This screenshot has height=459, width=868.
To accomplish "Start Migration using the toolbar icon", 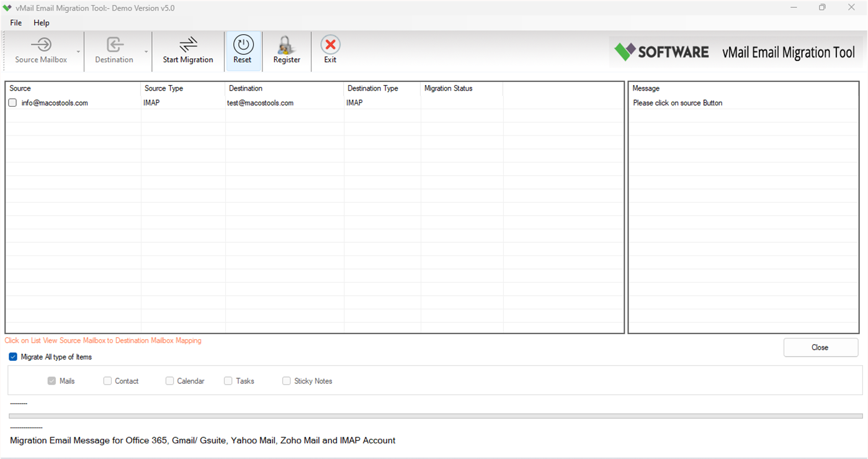I will [x=188, y=50].
